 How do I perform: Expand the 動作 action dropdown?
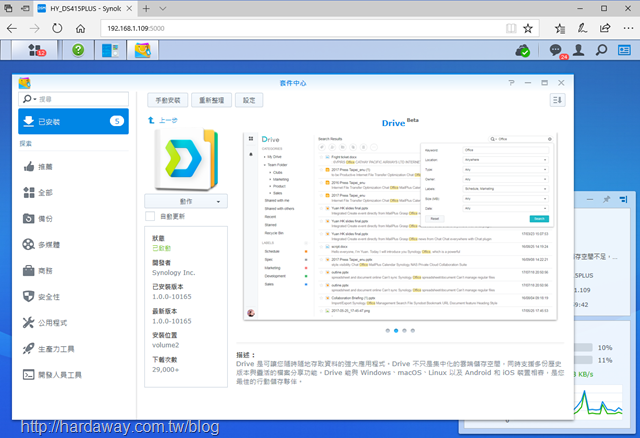pyautogui.click(x=186, y=201)
